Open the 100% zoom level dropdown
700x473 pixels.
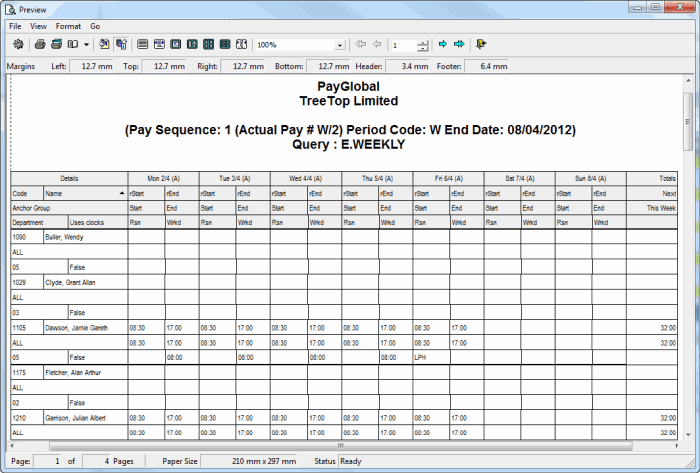click(x=340, y=46)
